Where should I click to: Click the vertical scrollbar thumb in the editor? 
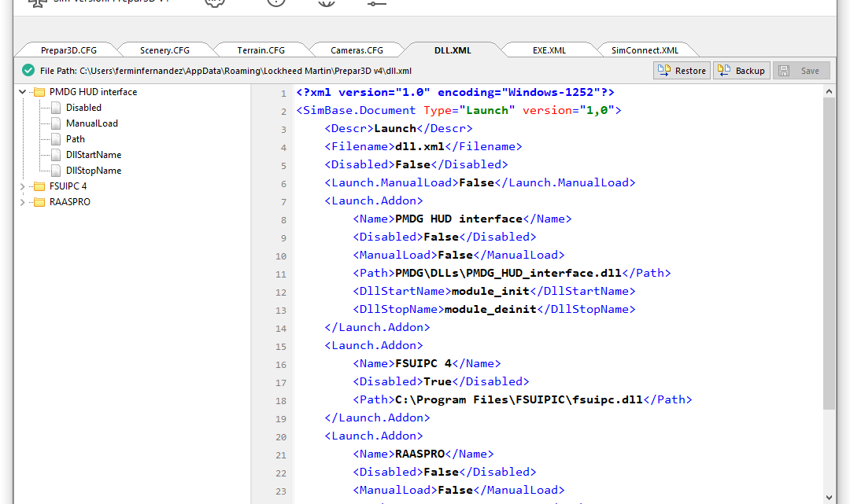tap(829, 253)
